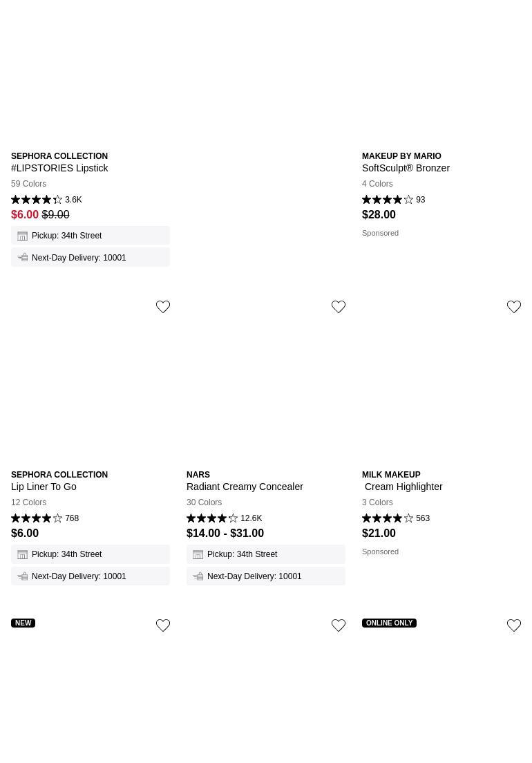Heart the NARS Radiant Creamy Concealer
The width and height of the screenshot is (532, 763).
click(x=339, y=307)
